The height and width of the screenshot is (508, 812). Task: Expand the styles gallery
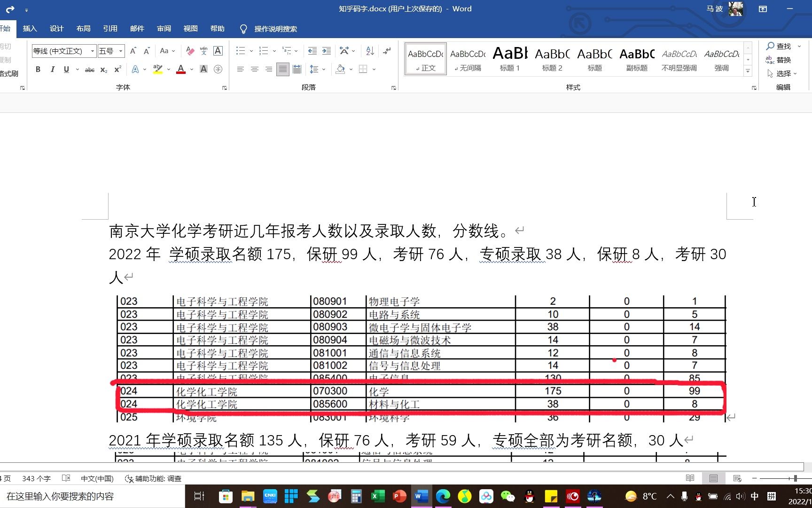pyautogui.click(x=748, y=71)
